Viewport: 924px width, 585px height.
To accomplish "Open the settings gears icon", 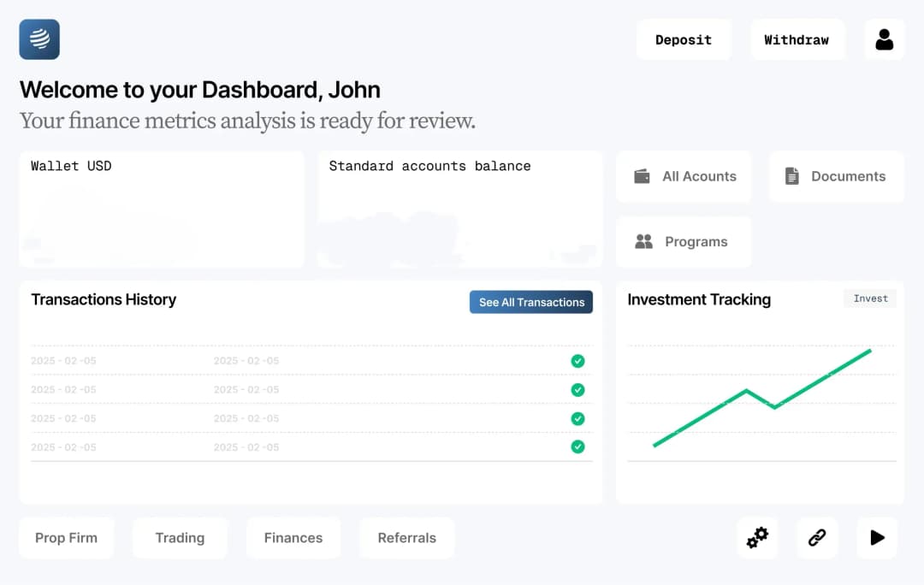I will point(757,538).
